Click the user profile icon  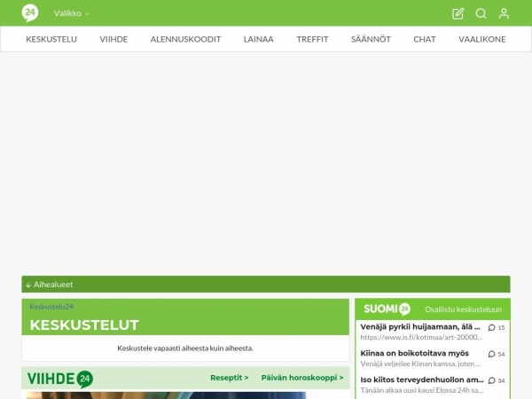click(504, 13)
